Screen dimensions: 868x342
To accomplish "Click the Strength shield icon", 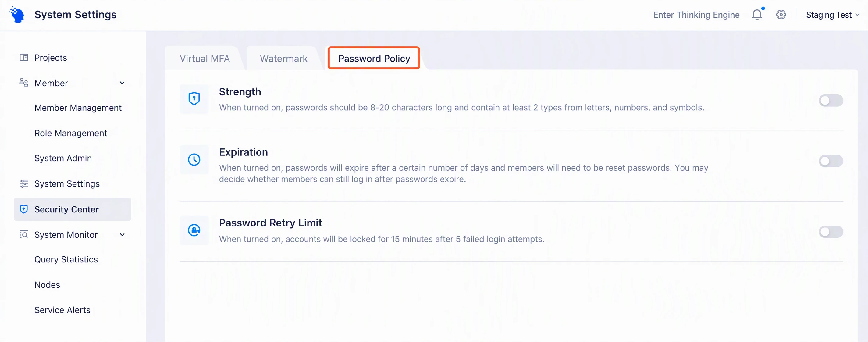I will point(194,99).
